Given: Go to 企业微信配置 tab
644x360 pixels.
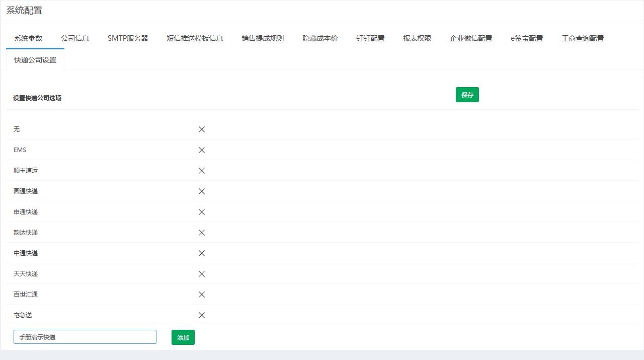Looking at the screenshot, I should (x=471, y=38).
